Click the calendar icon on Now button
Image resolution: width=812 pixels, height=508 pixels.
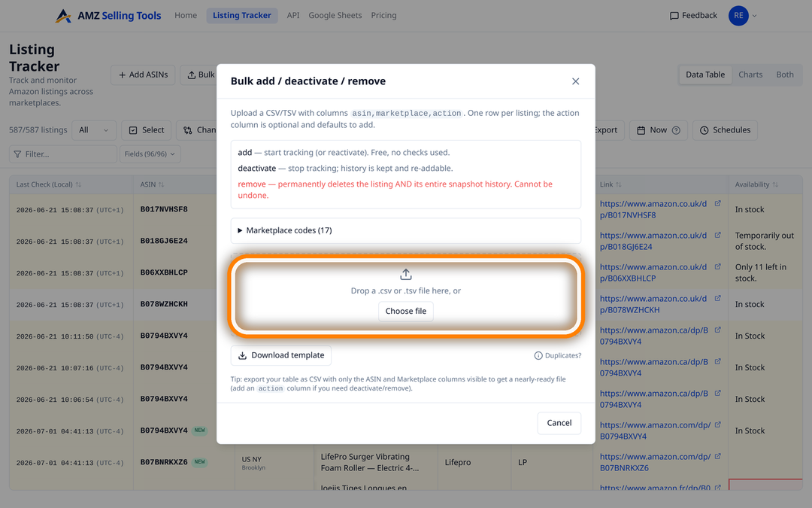641,131
